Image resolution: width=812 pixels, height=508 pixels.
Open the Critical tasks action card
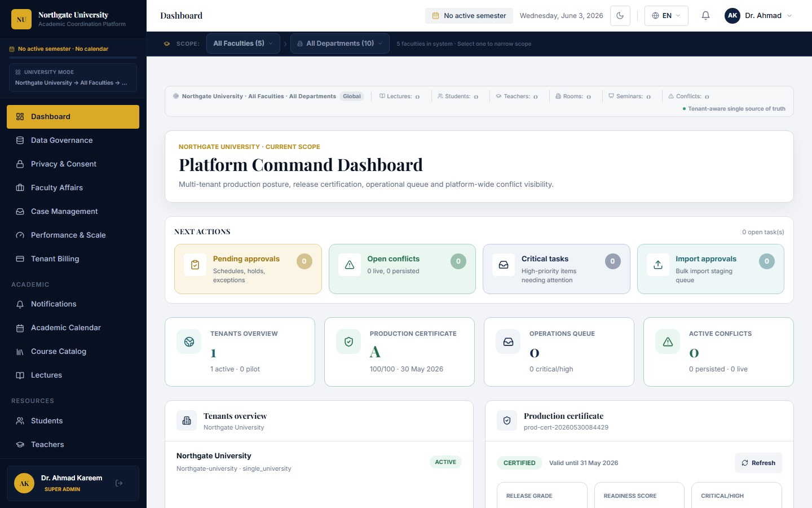click(x=557, y=269)
